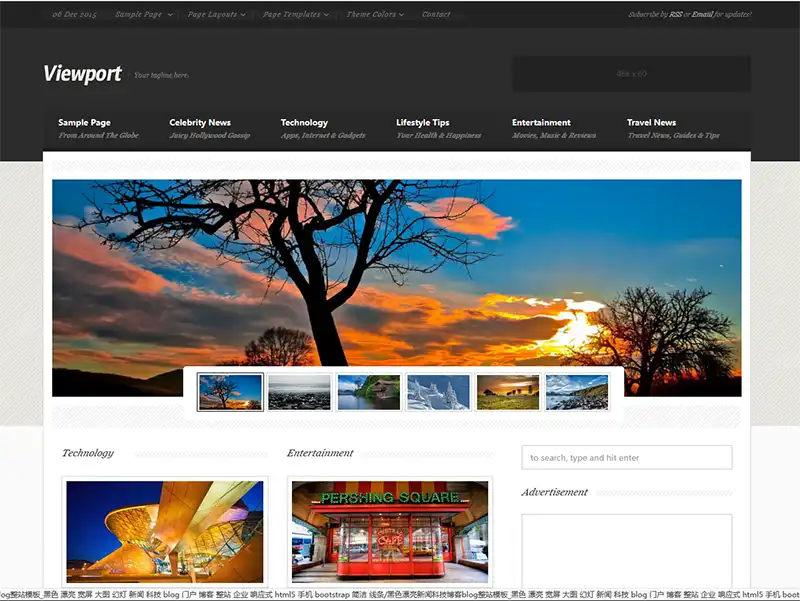Image resolution: width=800 pixels, height=601 pixels.
Task: Click the 468 x 60 ad banner
Action: [x=631, y=74]
